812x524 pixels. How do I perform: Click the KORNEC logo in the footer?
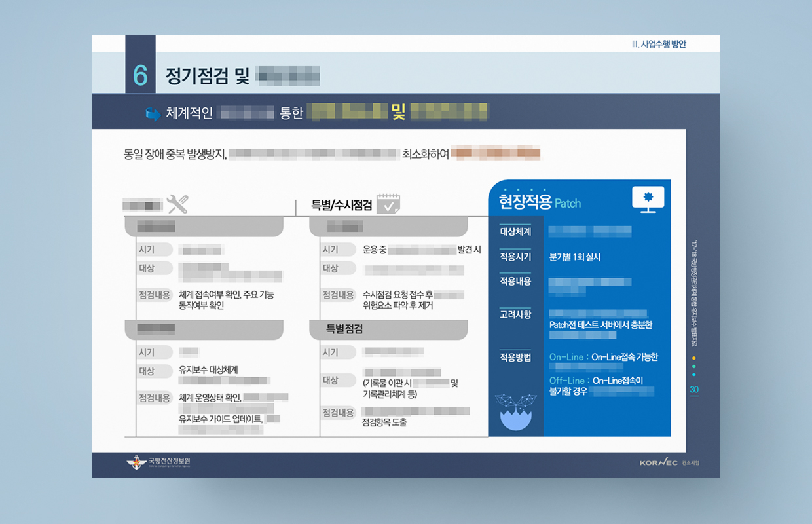(658, 463)
